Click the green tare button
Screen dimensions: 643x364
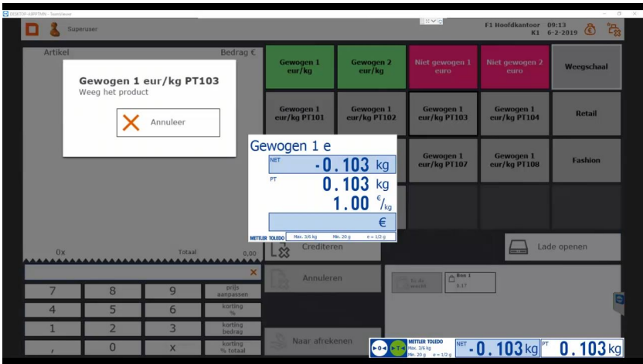tap(397, 348)
